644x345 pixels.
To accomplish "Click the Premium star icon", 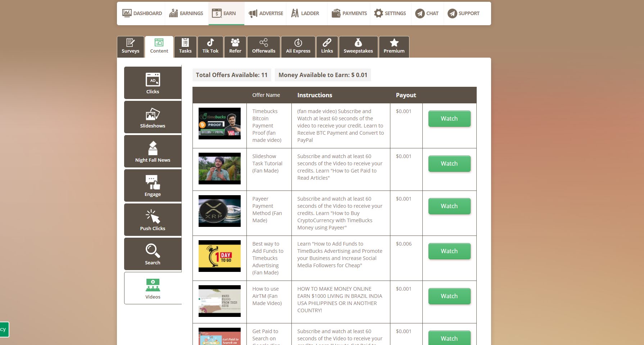I will [x=394, y=42].
